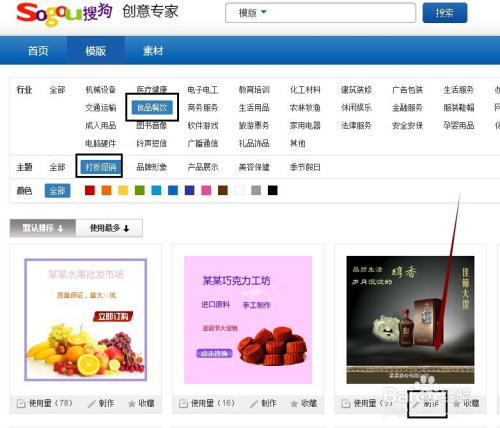This screenshot has width=500, height=428.
Task: Filter by 美容保健 theme
Action: coord(254,167)
